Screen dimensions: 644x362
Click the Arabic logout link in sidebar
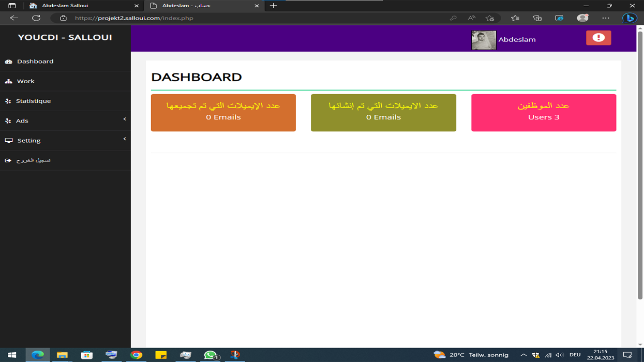tap(33, 160)
